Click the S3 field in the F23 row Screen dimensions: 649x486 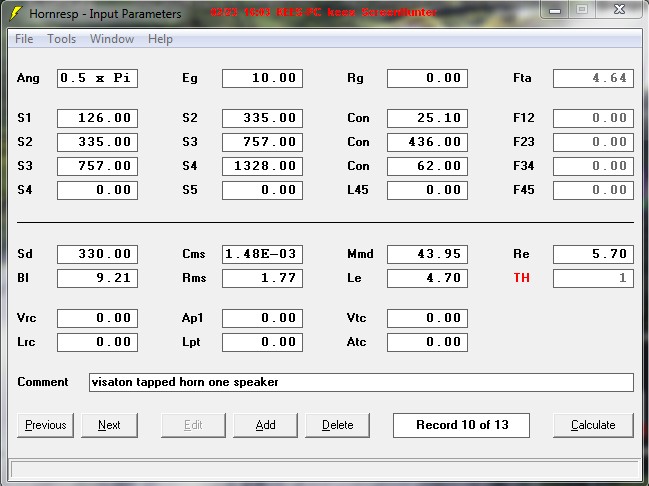(x=262, y=142)
